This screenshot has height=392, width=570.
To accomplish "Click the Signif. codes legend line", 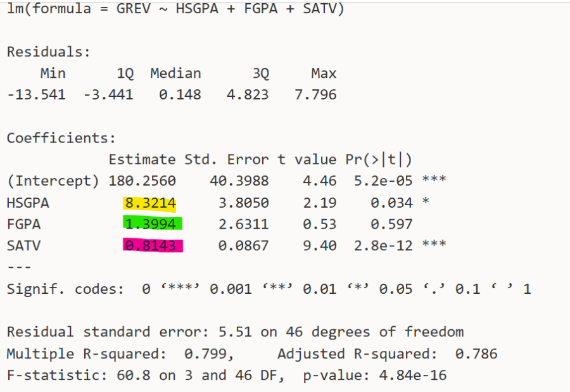I will click(x=269, y=289).
